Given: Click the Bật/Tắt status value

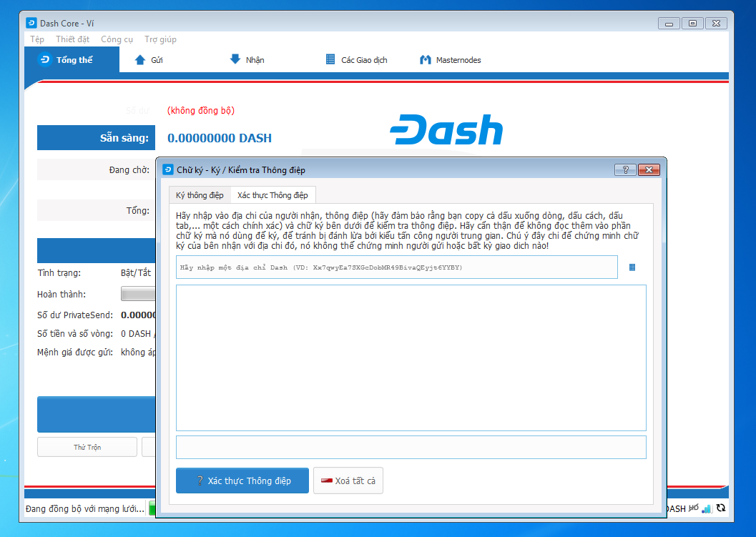Looking at the screenshot, I should click(x=135, y=273).
